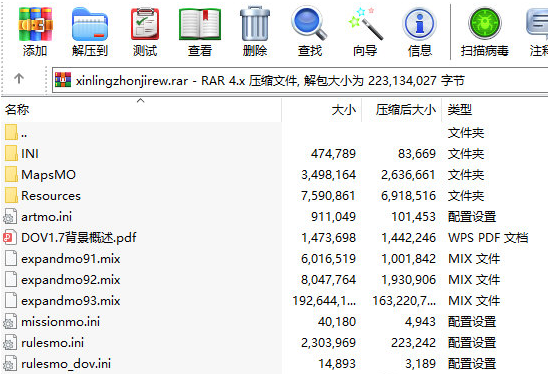
Task: Start 扫描病毒 (Virus Scan) tool
Action: click(x=485, y=24)
